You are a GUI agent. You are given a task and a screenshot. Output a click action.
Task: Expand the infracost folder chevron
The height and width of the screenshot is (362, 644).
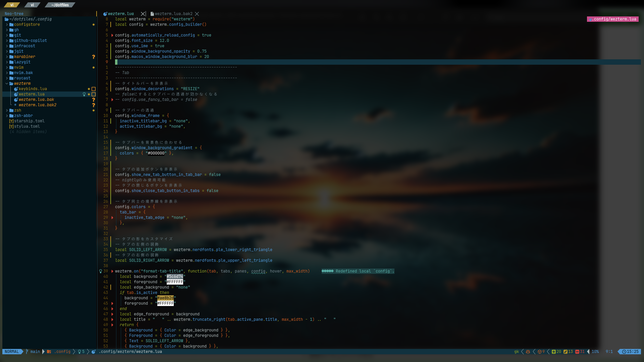[7, 46]
